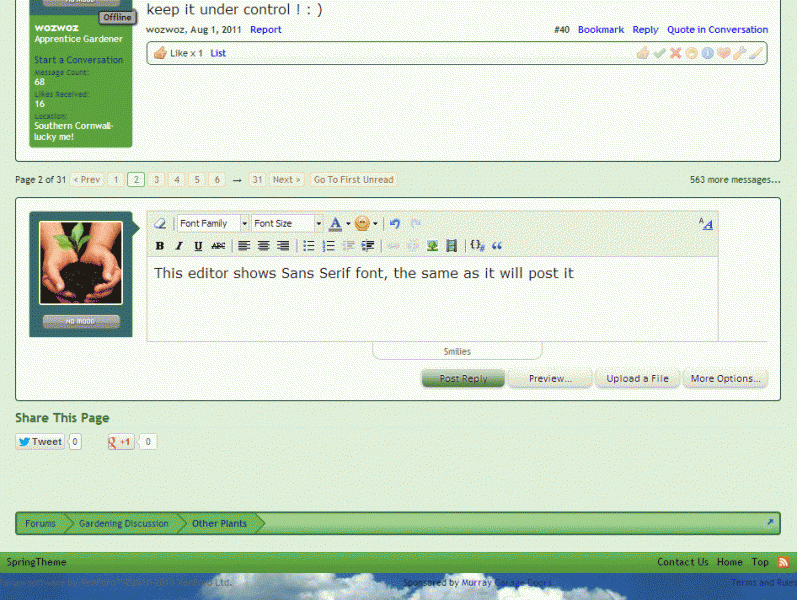Insert a quote block icon
Viewport: 797px width, 600px height.
tap(497, 246)
